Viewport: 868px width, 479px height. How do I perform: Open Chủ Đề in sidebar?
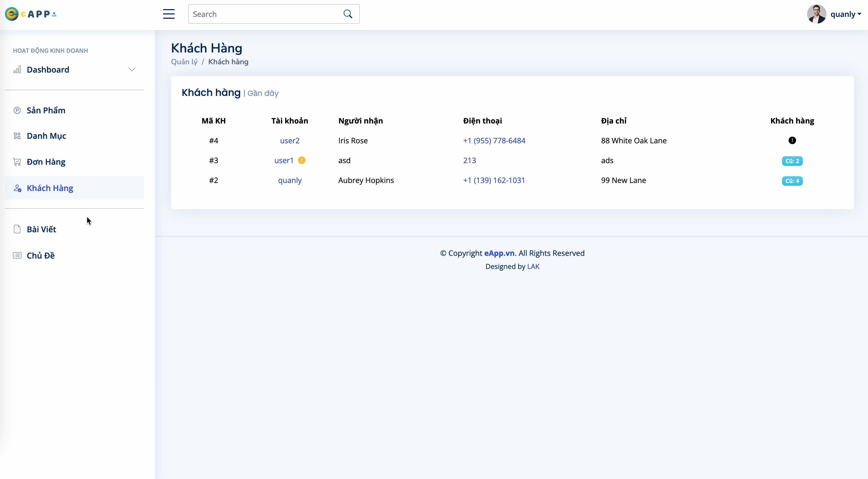point(41,256)
